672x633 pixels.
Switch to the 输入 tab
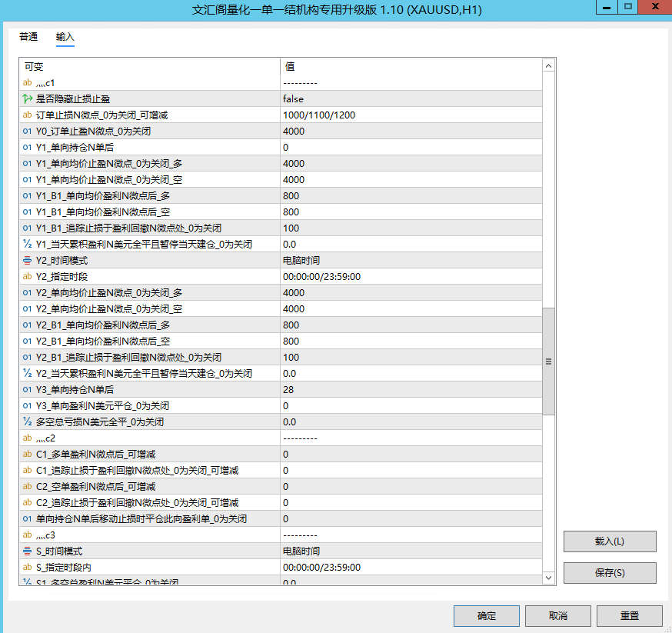click(x=65, y=37)
